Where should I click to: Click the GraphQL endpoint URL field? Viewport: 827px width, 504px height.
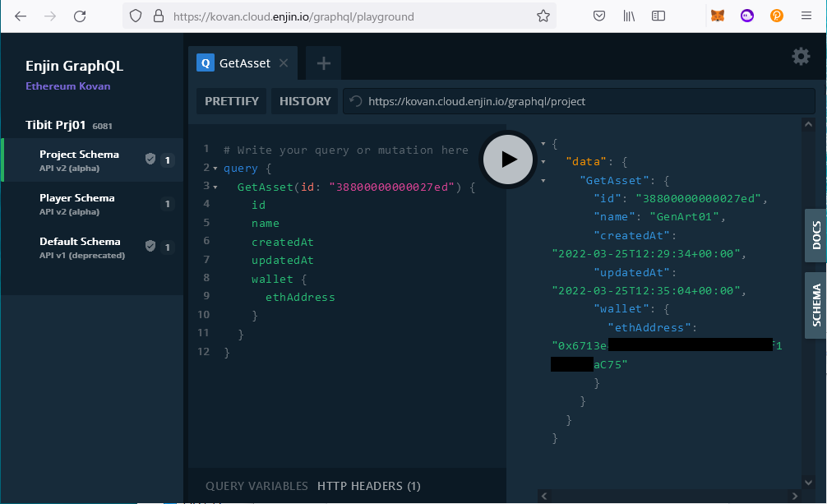575,101
